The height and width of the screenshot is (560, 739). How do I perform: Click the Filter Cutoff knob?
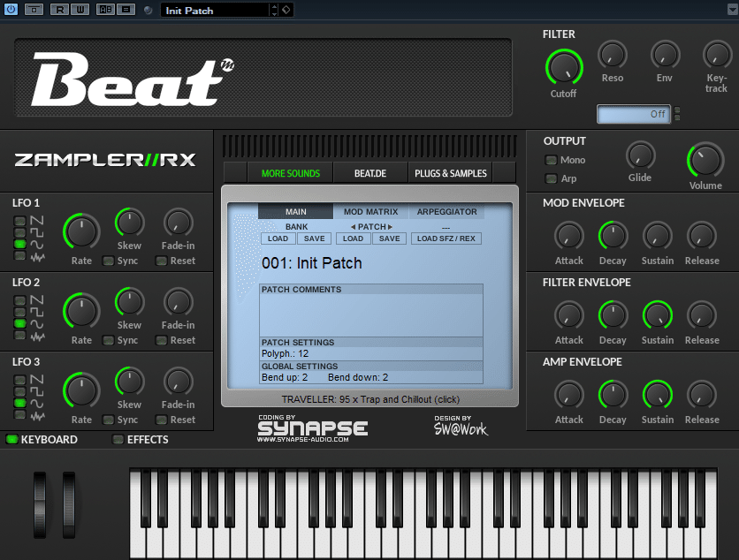coord(564,68)
